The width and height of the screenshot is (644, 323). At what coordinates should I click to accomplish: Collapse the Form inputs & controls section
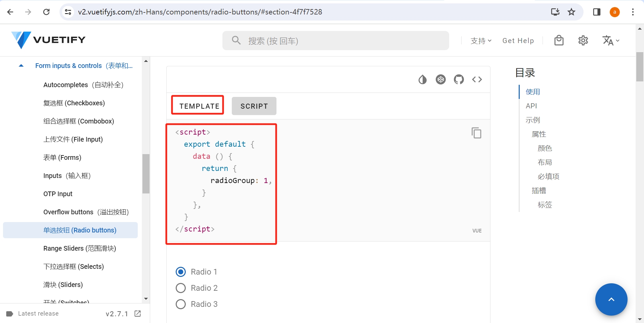21,65
